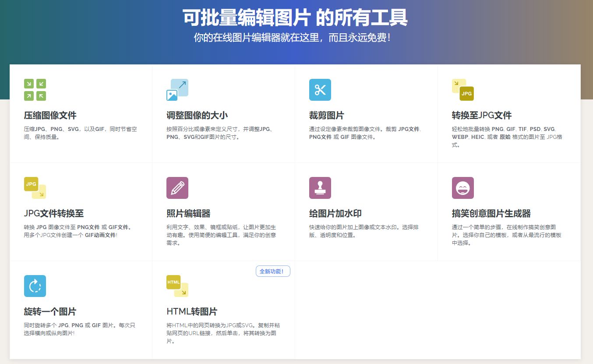
Task: Click the resize image icon
Action: pyautogui.click(x=177, y=90)
